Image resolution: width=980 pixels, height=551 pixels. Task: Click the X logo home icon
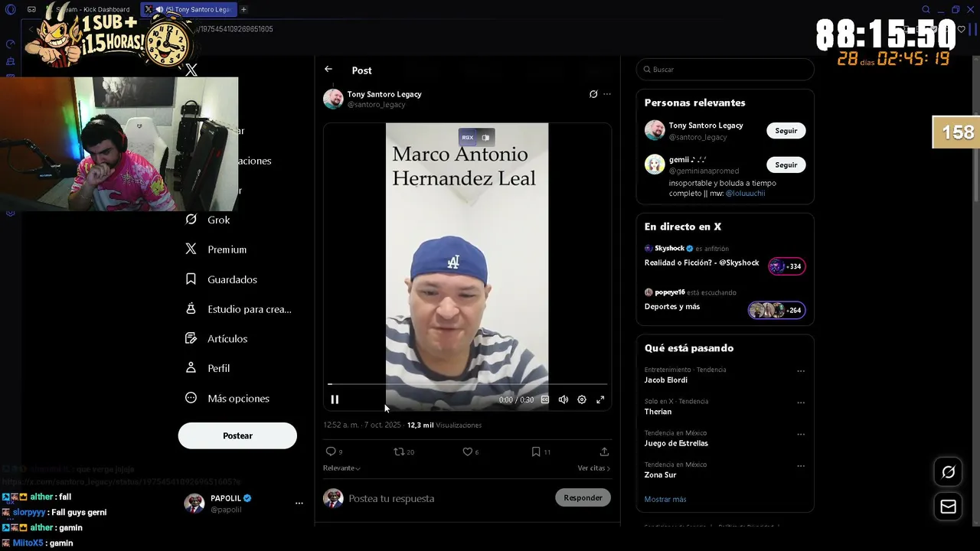(x=191, y=70)
